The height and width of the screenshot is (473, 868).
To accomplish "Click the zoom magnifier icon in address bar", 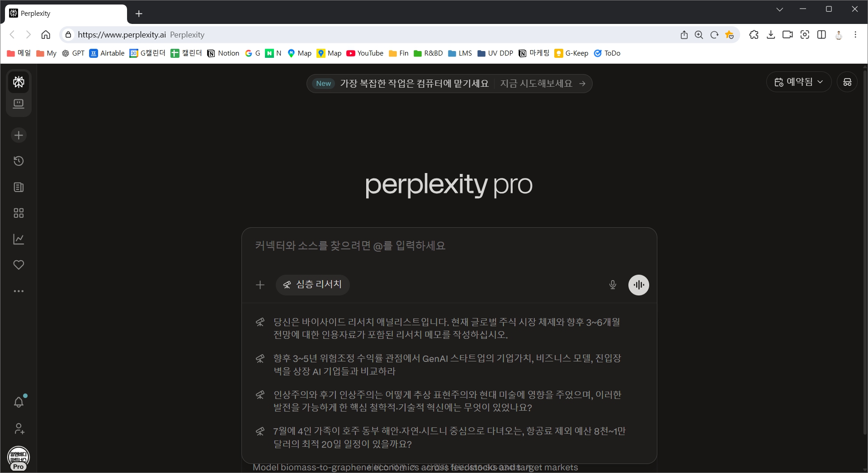I will (699, 35).
